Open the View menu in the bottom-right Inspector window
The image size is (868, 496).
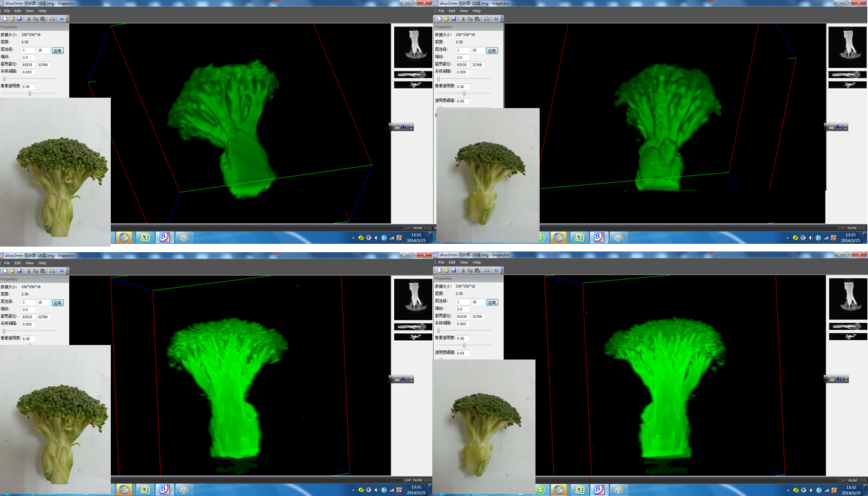click(463, 263)
